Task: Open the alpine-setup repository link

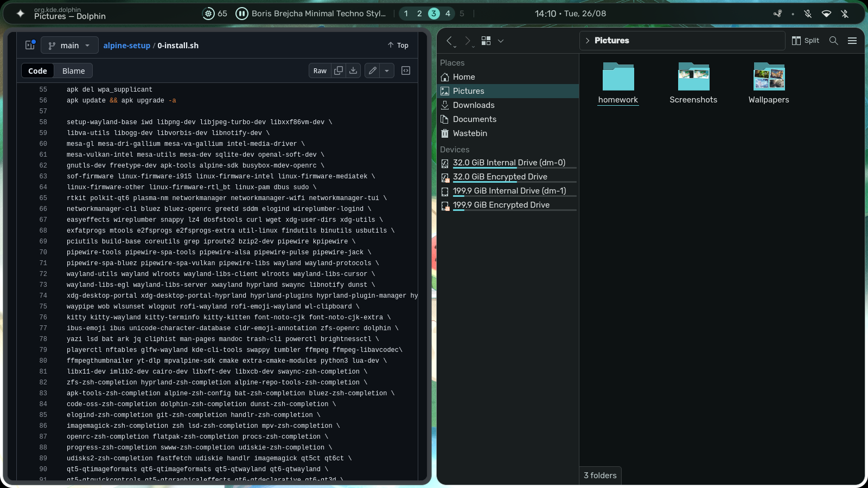Action: click(126, 46)
